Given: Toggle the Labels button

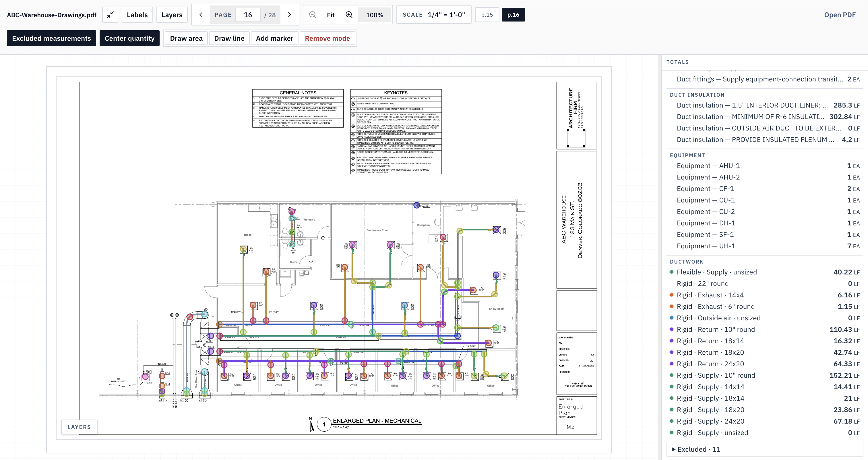Looking at the screenshot, I should [x=137, y=15].
